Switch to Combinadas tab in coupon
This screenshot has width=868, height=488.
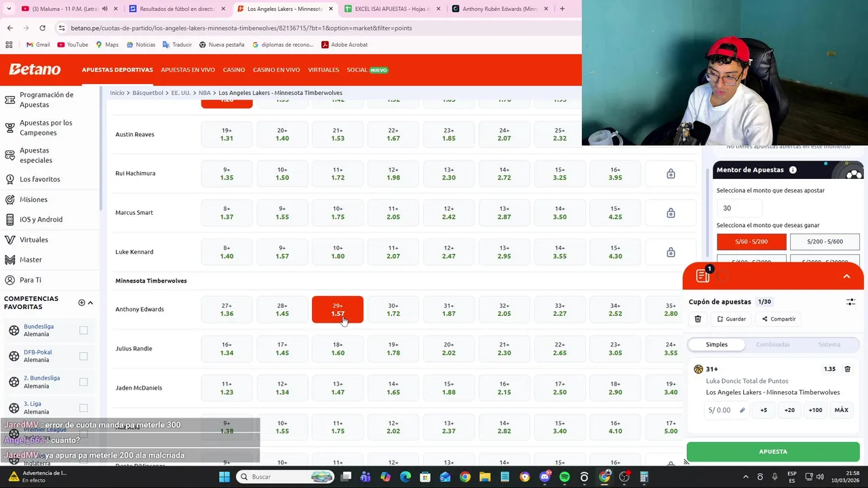tap(772, 344)
